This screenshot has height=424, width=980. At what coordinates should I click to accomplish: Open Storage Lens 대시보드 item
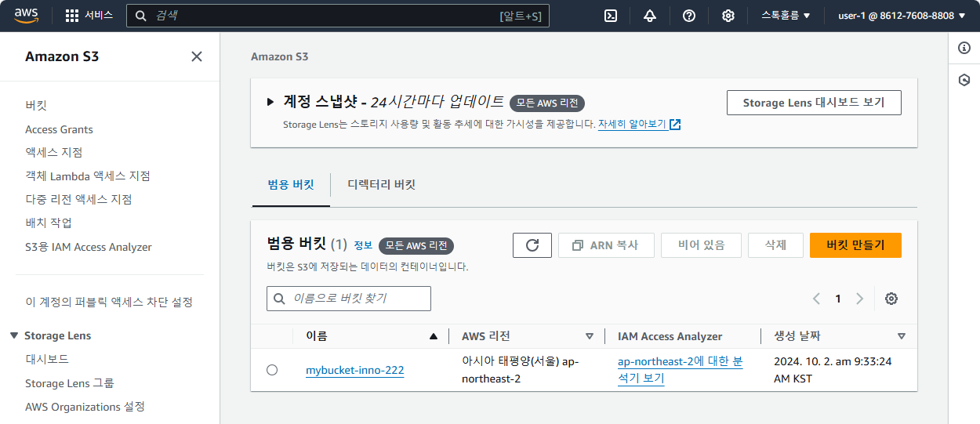click(x=47, y=359)
